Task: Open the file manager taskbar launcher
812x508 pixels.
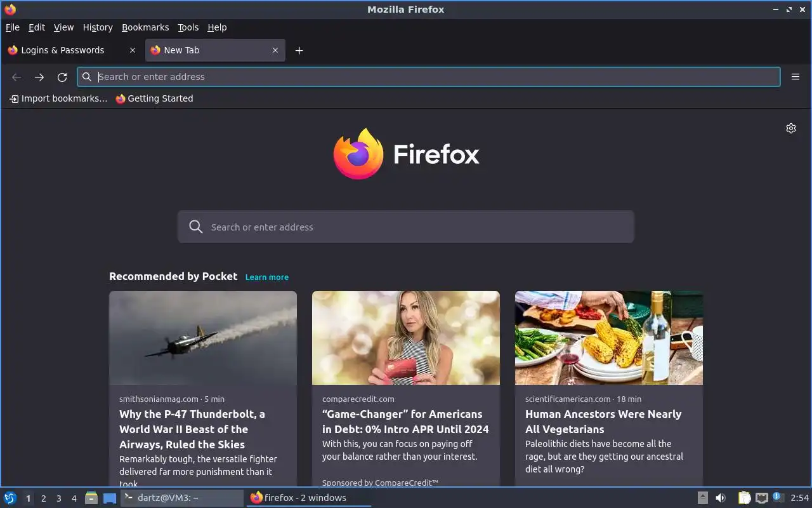Action: pyautogui.click(x=91, y=498)
